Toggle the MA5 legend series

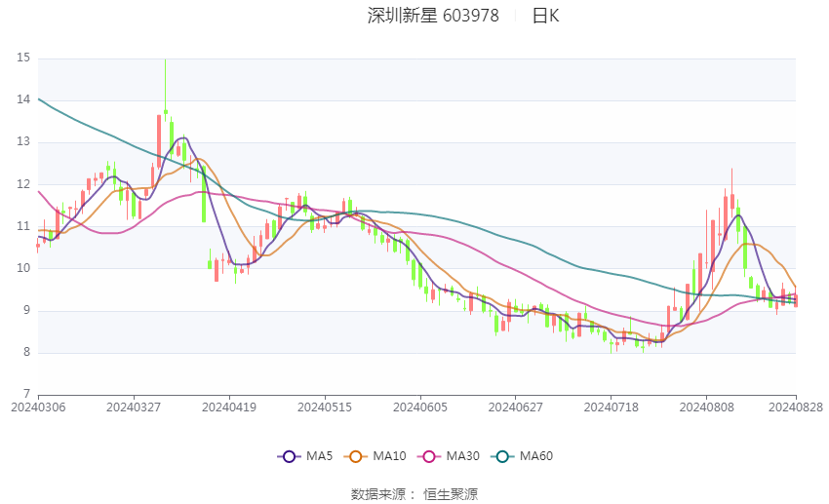pos(305,456)
